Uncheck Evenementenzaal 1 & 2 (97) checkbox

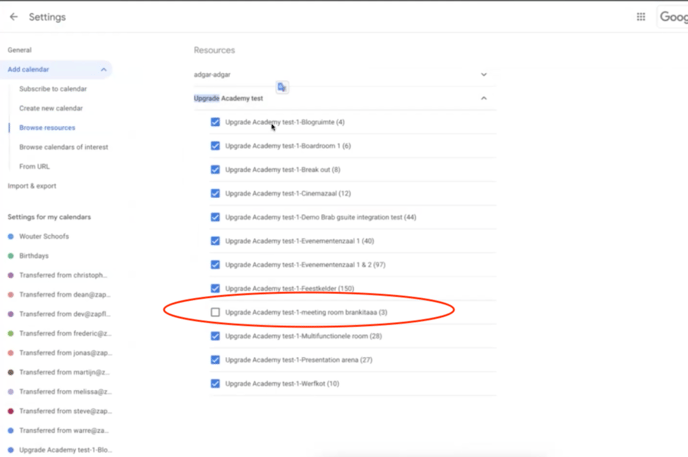coord(215,264)
